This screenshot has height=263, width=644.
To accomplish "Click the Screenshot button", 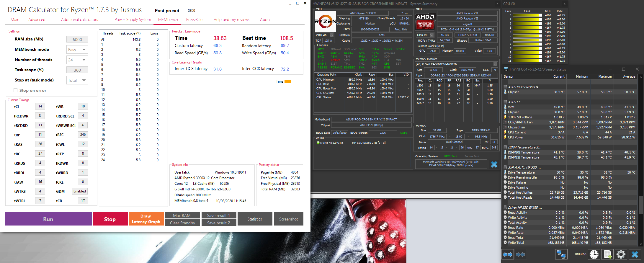I will tap(288, 219).
